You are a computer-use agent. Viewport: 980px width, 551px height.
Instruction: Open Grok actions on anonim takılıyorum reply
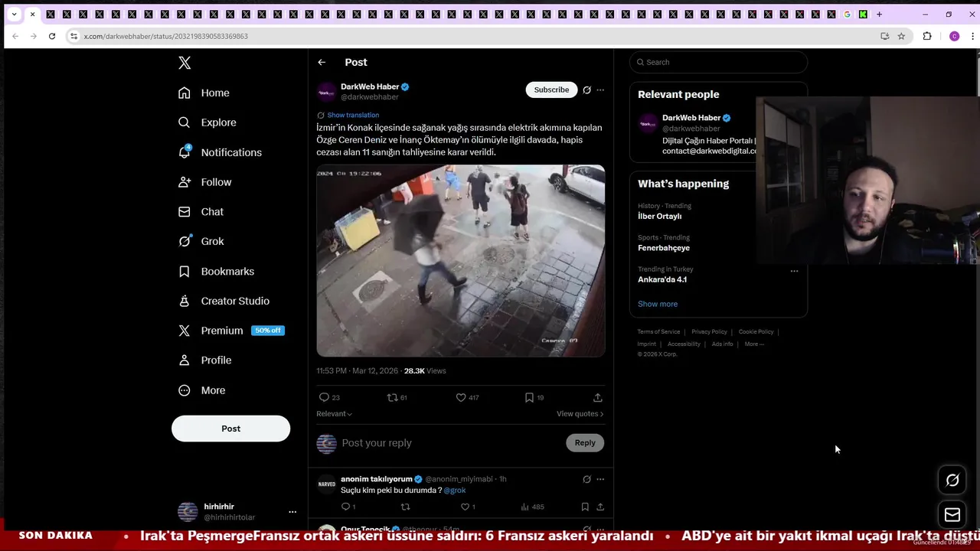click(x=587, y=479)
